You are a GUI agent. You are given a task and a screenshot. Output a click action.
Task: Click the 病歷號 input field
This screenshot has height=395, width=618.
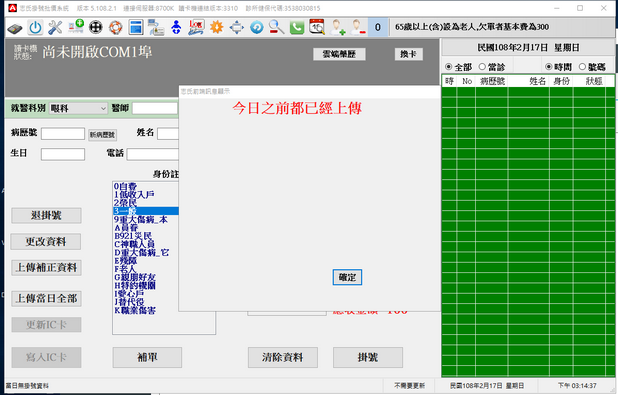(63, 134)
